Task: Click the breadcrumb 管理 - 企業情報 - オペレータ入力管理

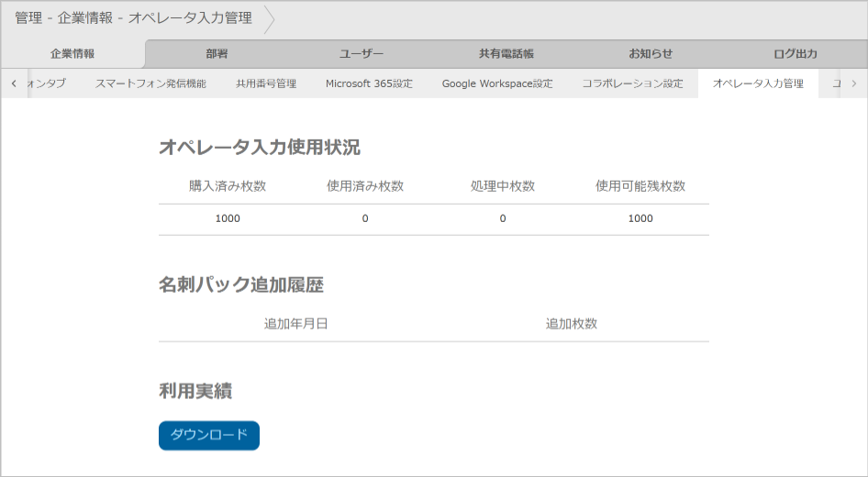Action: coord(133,18)
